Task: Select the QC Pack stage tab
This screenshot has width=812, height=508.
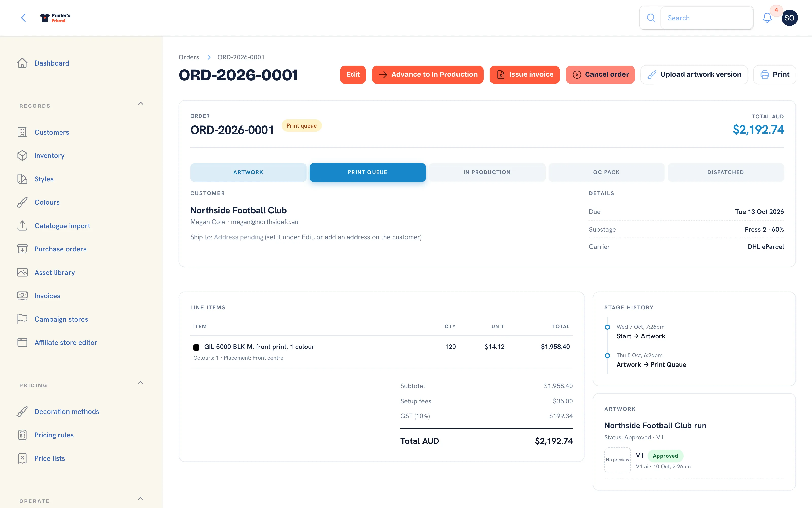Action: tap(606, 172)
